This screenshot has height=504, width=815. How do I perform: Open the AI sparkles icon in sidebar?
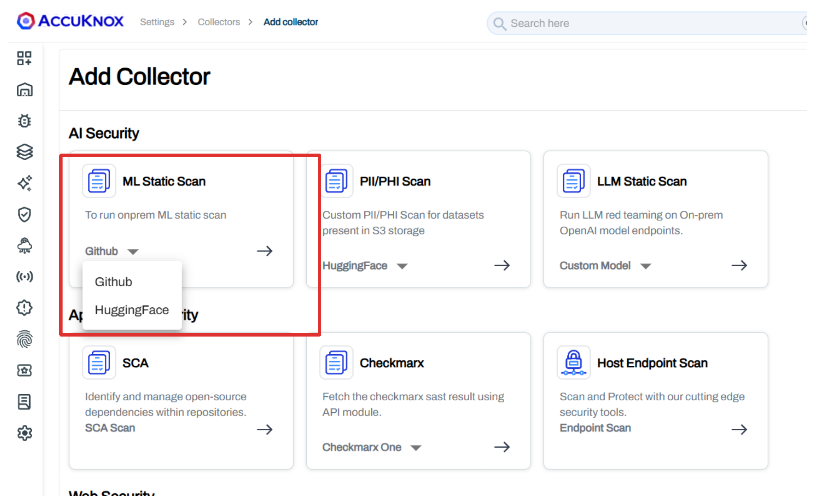click(x=25, y=183)
